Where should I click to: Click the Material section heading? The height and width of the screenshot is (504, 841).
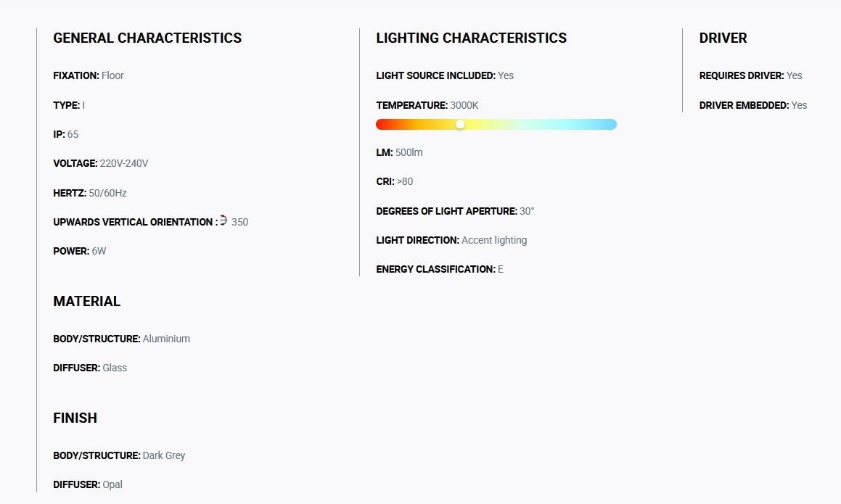coord(87,302)
